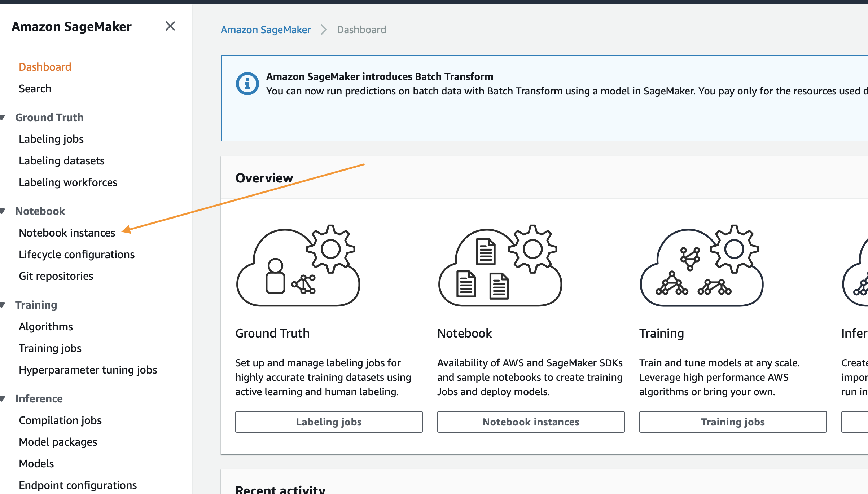The image size is (868, 494).
Task: Open Endpoint configurations page
Action: click(x=78, y=485)
